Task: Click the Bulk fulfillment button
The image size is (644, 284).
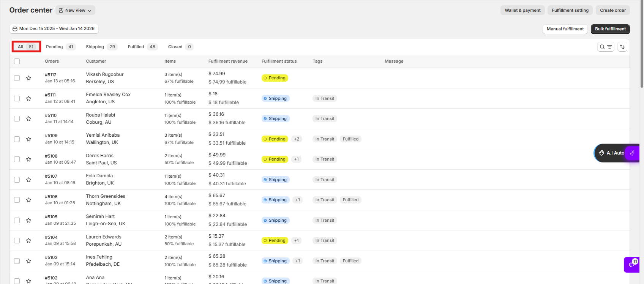Action: 610,29
